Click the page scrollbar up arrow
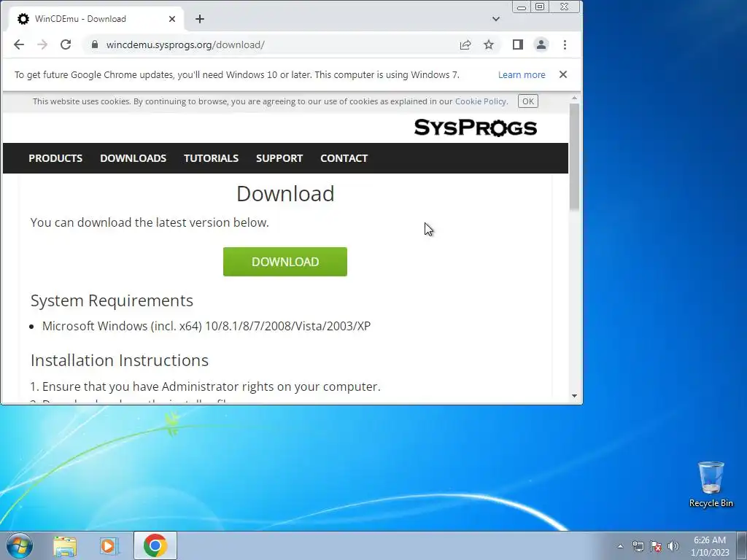 pyautogui.click(x=574, y=98)
